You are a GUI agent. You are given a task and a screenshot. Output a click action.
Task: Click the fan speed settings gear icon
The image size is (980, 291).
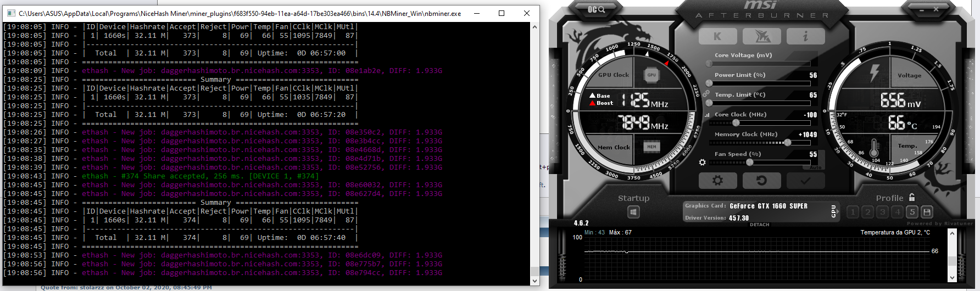coord(702,163)
